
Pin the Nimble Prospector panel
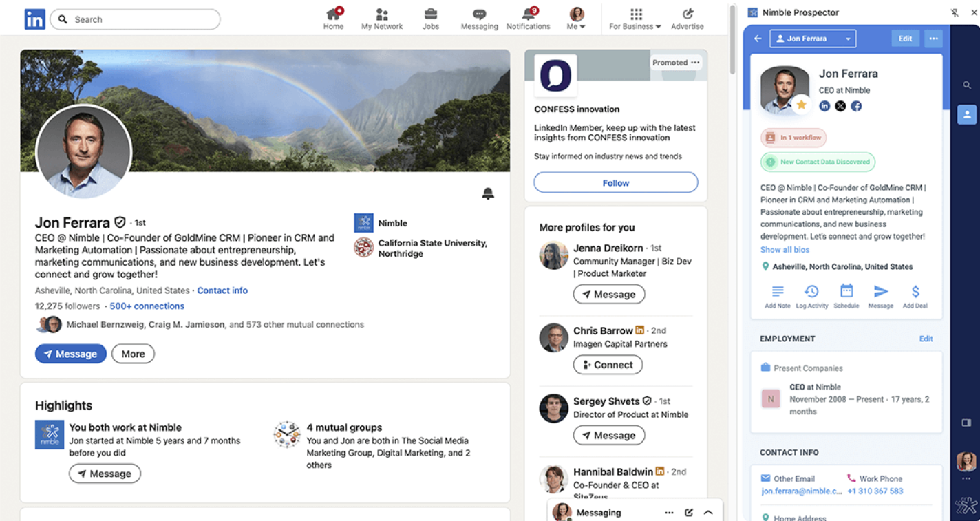pos(955,12)
